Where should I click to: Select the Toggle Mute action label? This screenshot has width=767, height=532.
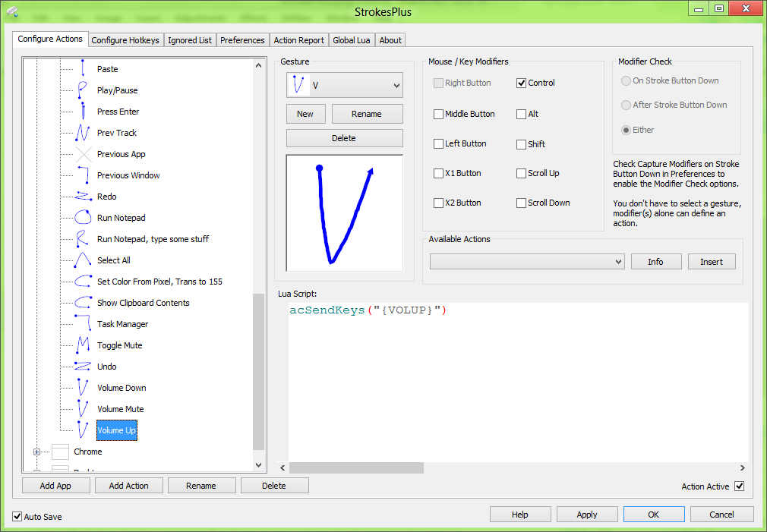120,345
